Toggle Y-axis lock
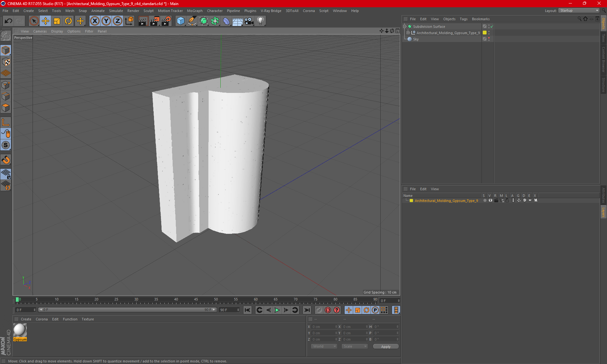The width and height of the screenshot is (607, 364). click(x=106, y=21)
